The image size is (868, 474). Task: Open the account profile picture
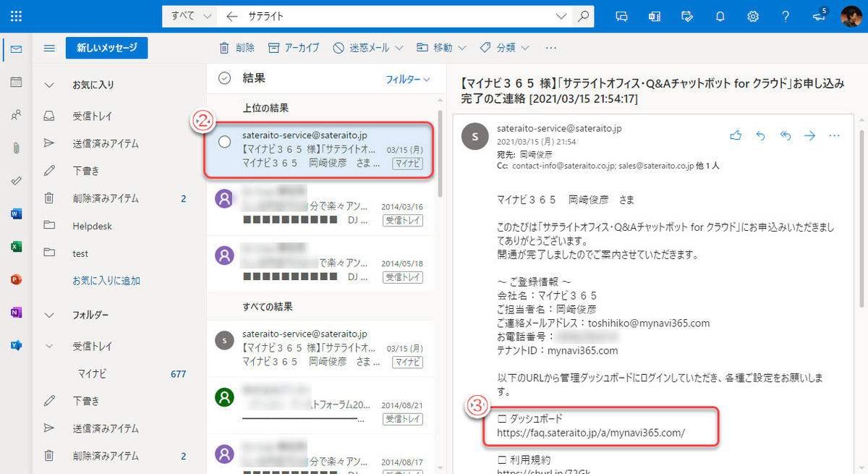[852, 16]
